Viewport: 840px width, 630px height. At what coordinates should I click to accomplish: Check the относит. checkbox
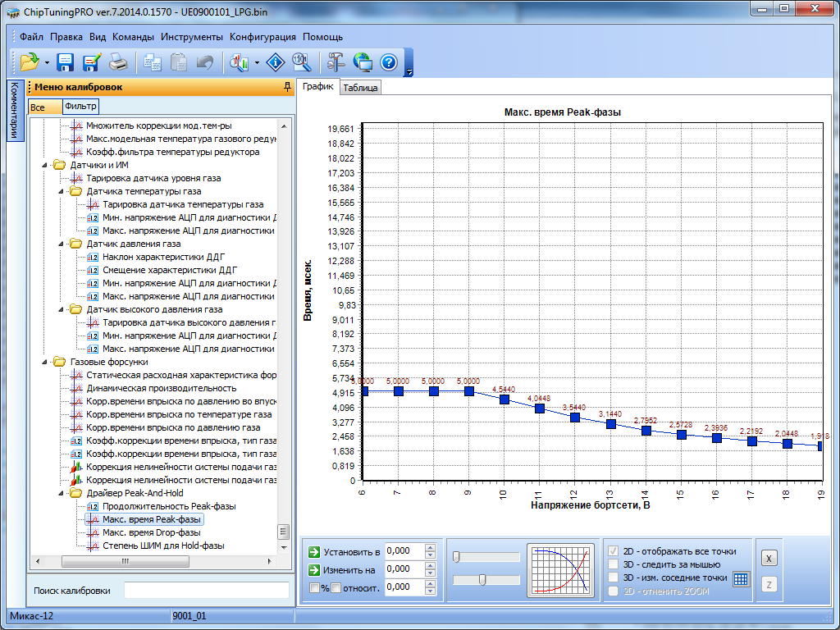point(336,587)
